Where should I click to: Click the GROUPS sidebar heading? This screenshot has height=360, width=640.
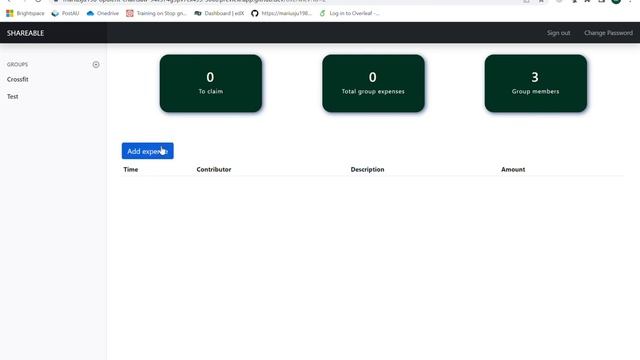point(18,64)
